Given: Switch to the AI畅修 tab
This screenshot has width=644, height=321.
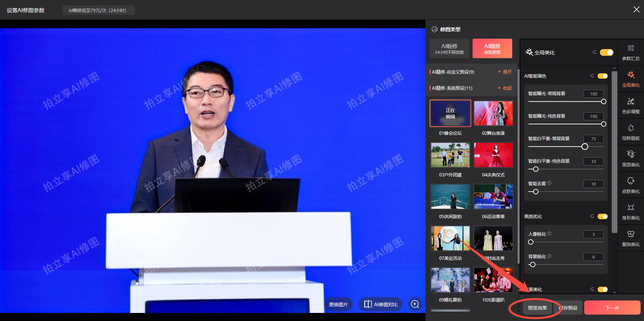Looking at the screenshot, I should [x=449, y=48].
